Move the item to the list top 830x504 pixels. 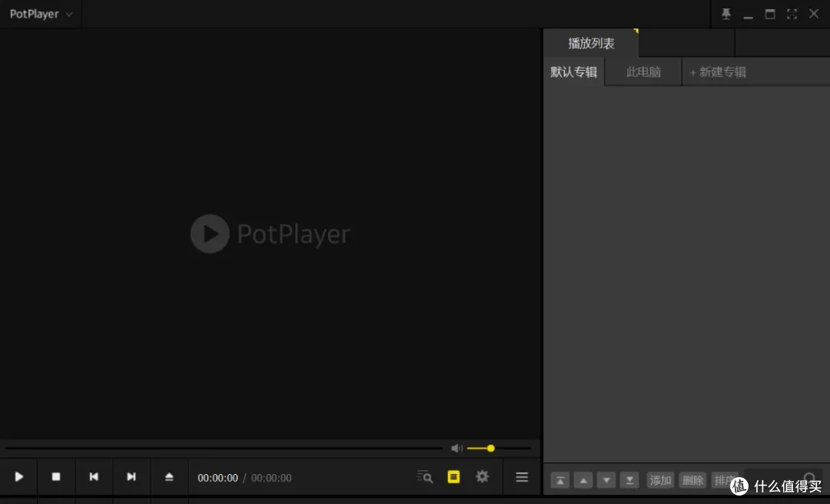(560, 480)
